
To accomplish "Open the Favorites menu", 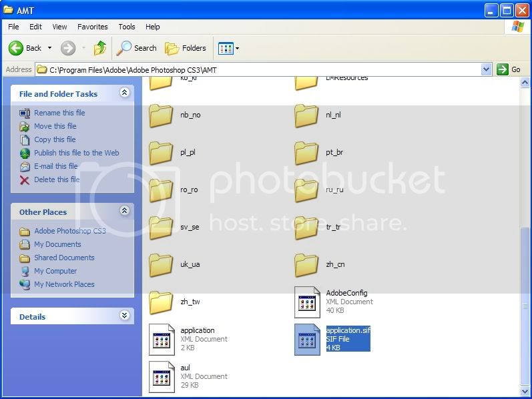I will (92, 27).
